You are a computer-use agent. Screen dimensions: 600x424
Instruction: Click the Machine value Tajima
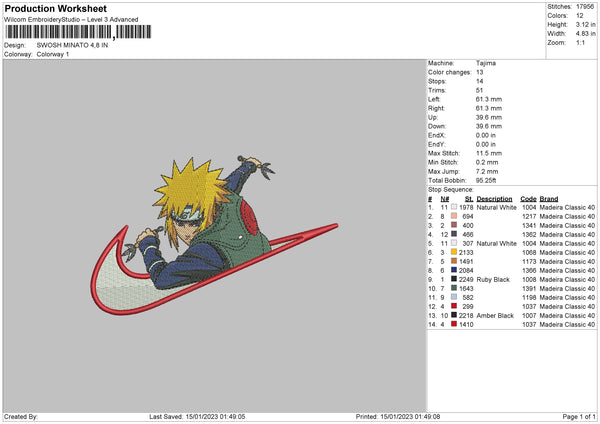[486, 63]
